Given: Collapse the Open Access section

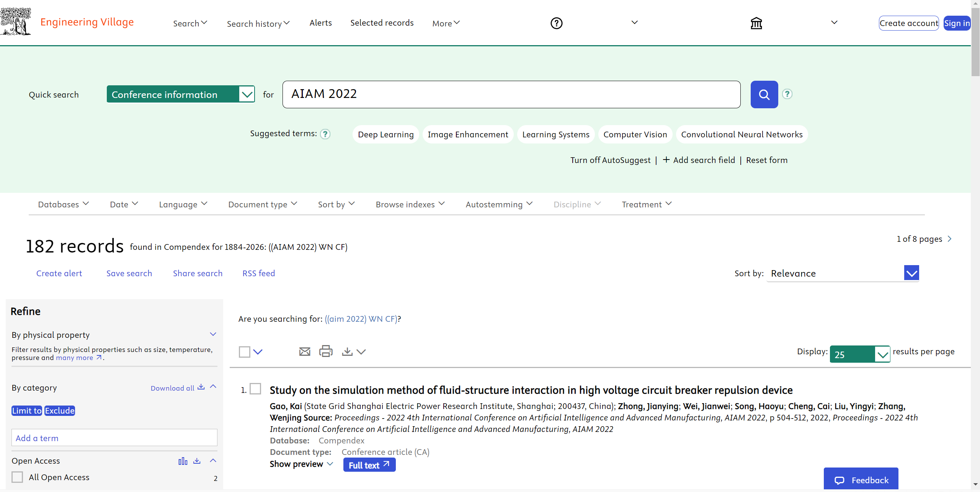Looking at the screenshot, I should pyautogui.click(x=213, y=461).
